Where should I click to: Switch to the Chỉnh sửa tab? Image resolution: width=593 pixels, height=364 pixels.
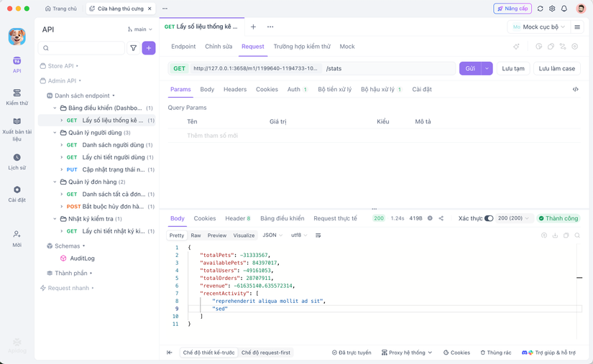[x=219, y=47]
